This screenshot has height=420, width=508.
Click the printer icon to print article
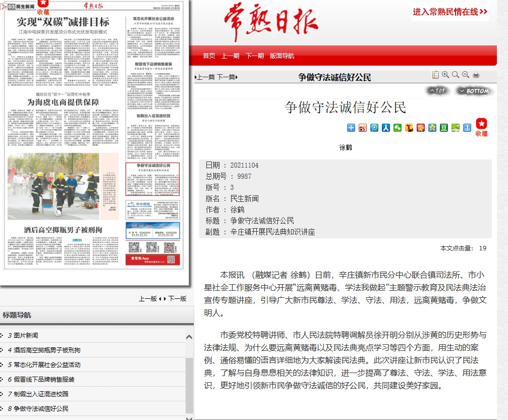click(476, 75)
